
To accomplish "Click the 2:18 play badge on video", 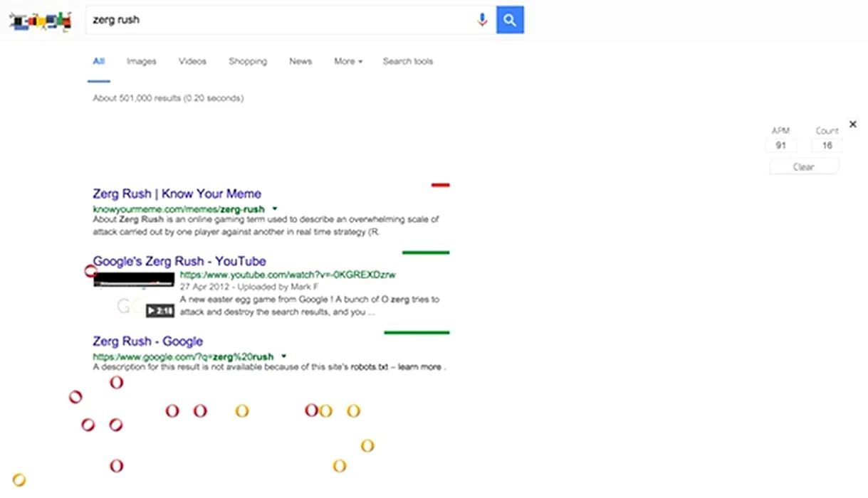I will (x=160, y=311).
